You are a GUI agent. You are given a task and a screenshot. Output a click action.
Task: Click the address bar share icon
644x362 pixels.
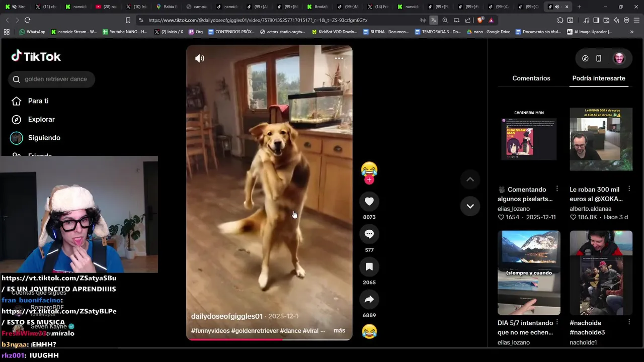468,20
